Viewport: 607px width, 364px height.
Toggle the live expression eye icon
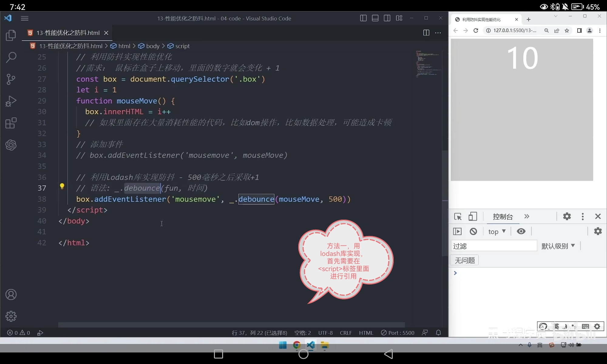[521, 231]
